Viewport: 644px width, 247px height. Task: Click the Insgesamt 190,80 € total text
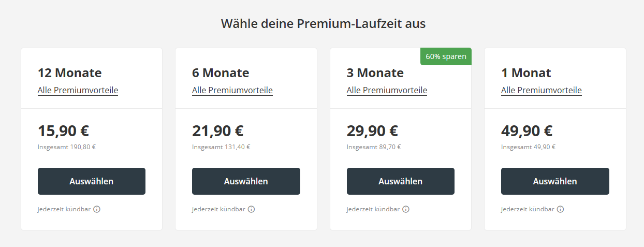point(67,147)
